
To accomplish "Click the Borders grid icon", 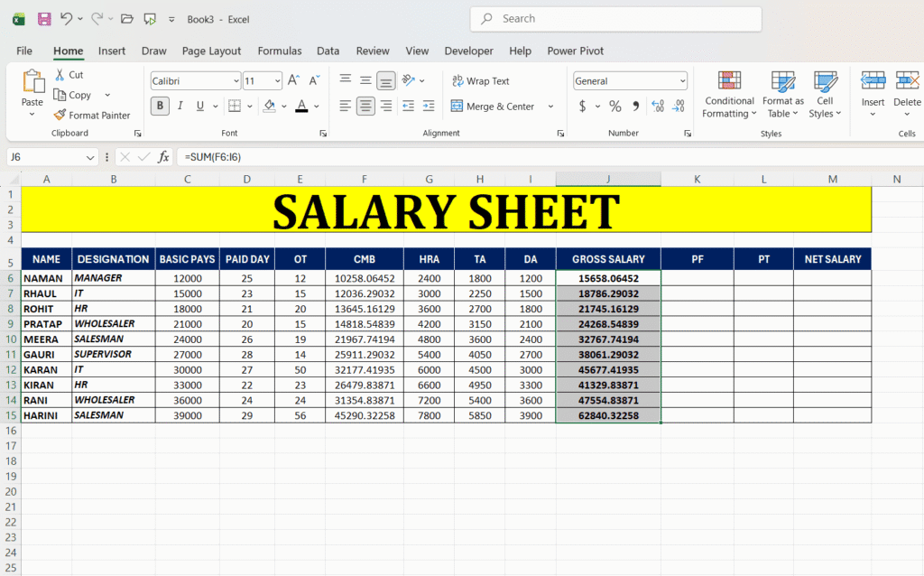I will [x=235, y=107].
